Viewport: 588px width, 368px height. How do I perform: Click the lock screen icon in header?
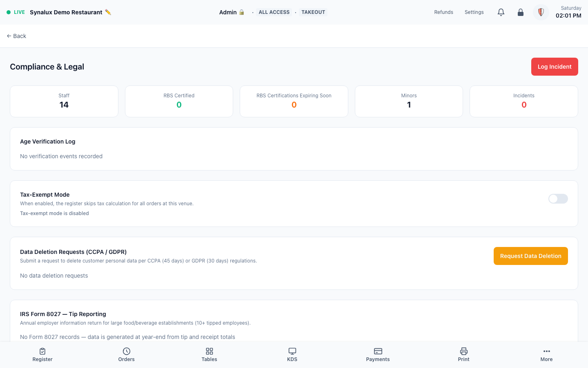coord(521,12)
